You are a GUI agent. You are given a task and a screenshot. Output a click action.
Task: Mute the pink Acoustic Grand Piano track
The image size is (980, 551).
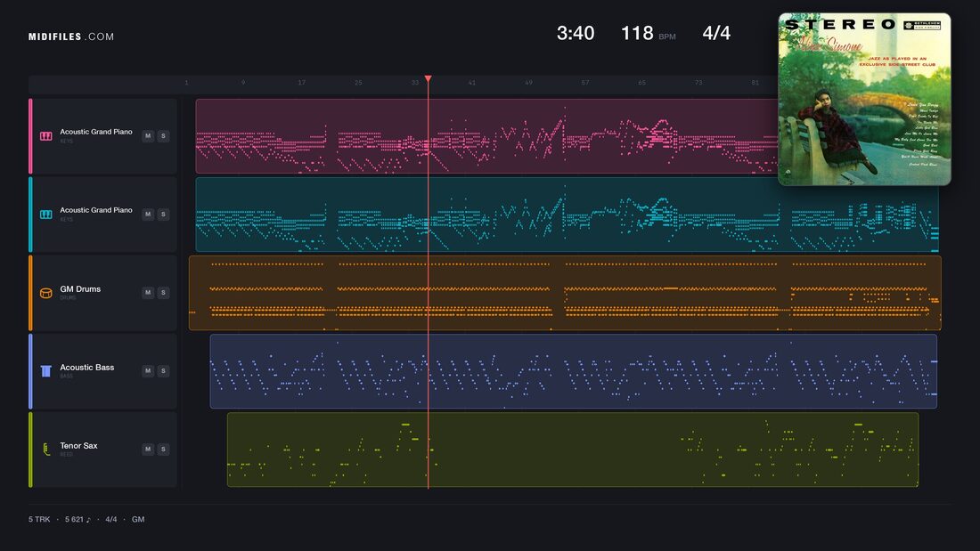148,136
